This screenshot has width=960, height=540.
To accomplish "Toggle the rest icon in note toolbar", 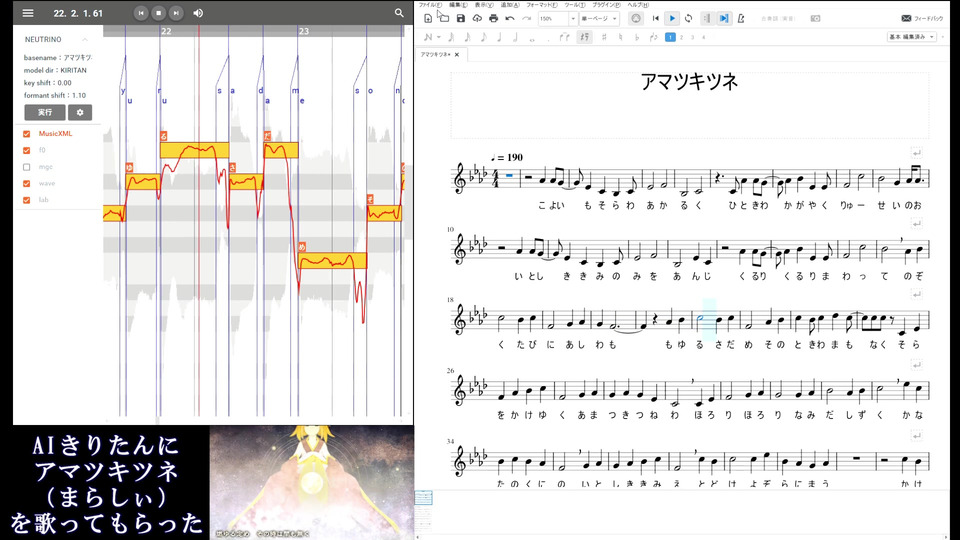I will click(584, 37).
